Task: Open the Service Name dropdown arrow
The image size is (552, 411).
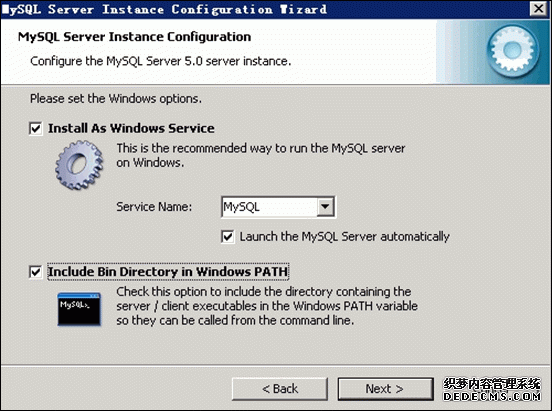Action: [325, 207]
